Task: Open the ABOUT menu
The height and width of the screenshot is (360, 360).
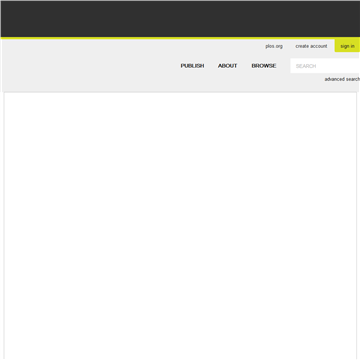Action: pyautogui.click(x=228, y=66)
